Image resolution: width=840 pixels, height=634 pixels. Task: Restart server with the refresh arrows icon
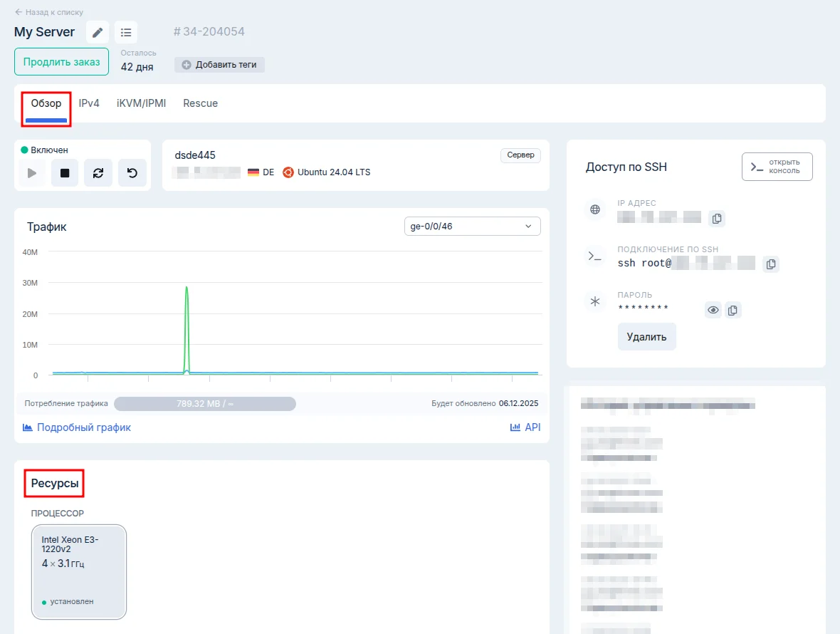(98, 173)
